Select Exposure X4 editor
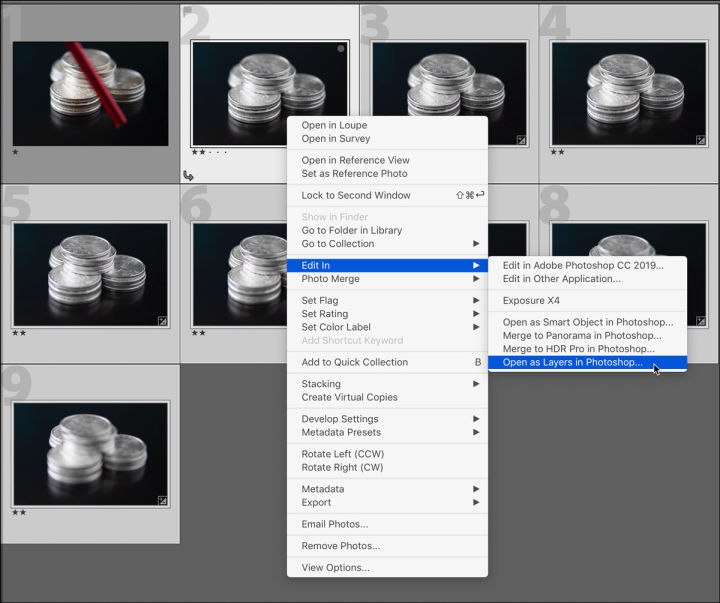 point(588,300)
